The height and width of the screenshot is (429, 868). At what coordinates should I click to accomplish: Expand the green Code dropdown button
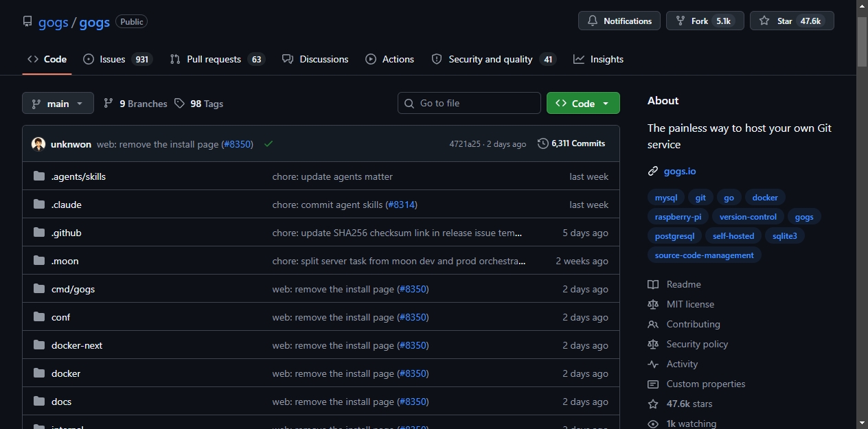tap(583, 103)
